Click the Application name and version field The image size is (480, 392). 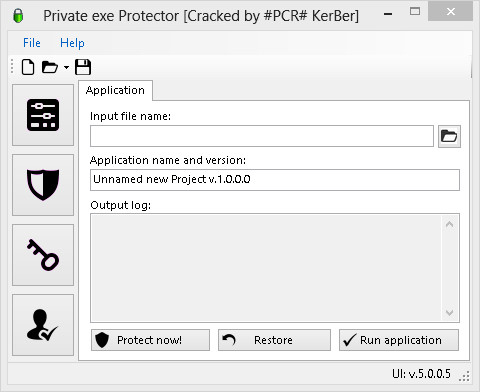[275, 180]
